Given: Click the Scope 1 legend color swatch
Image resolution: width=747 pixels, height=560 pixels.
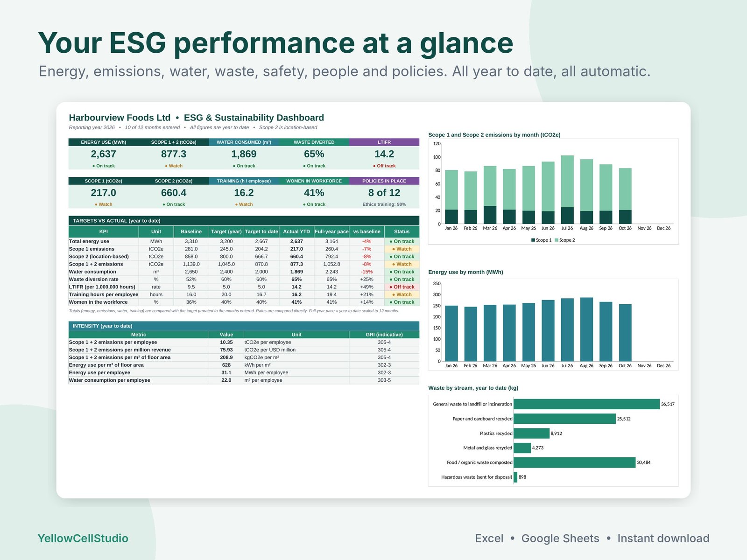Looking at the screenshot, I should tap(533, 240).
